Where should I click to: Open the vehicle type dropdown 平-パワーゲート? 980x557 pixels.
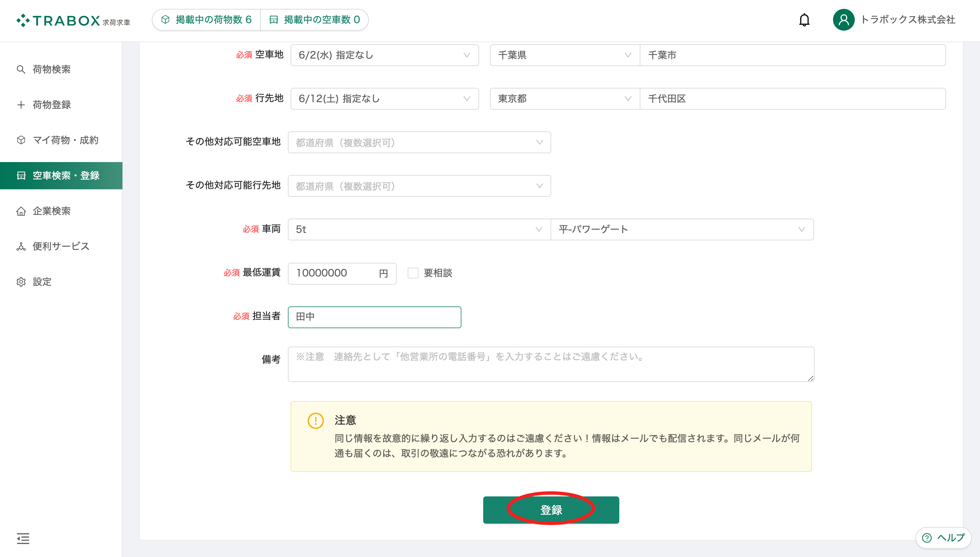[682, 229]
